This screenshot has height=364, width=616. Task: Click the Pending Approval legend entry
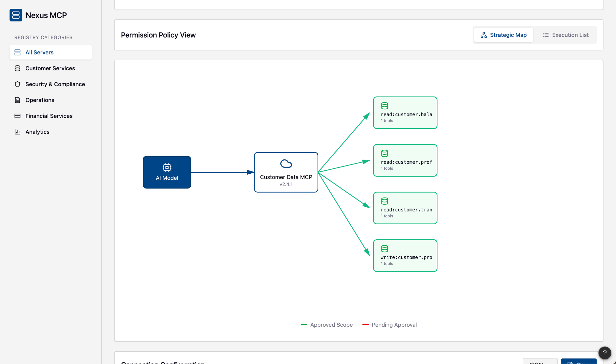click(x=390, y=325)
